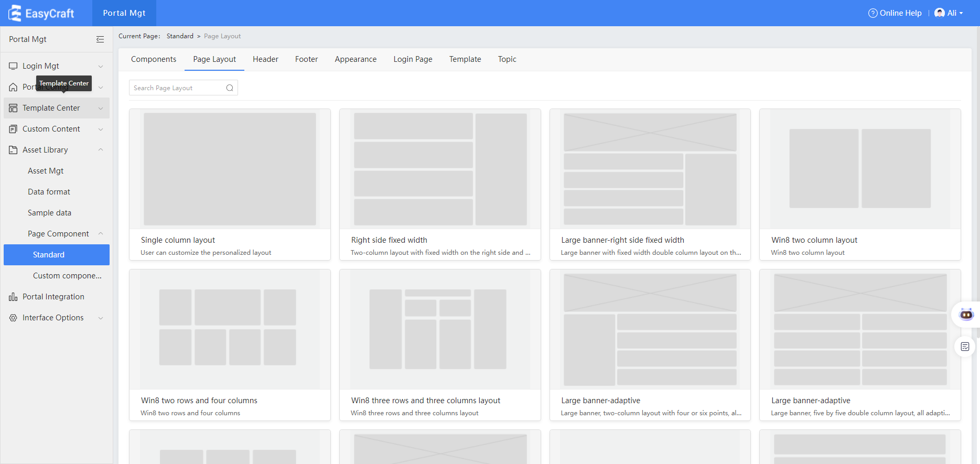Image resolution: width=980 pixels, height=464 pixels.
Task: Switch to the Components tab
Action: (x=154, y=59)
